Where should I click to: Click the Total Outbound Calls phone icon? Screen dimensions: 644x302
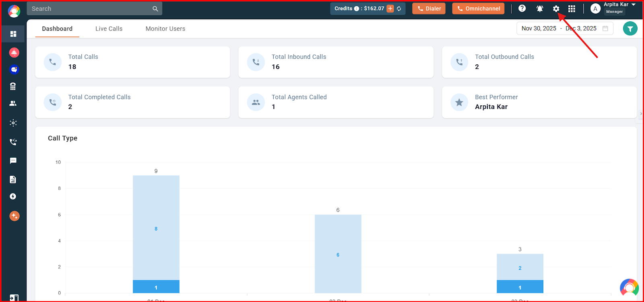(x=459, y=62)
